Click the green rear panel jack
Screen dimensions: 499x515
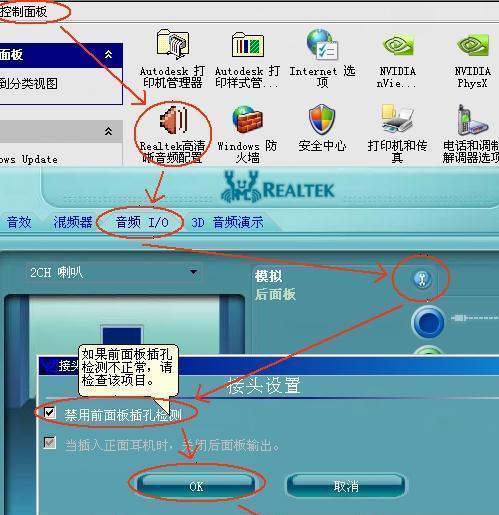(x=429, y=351)
